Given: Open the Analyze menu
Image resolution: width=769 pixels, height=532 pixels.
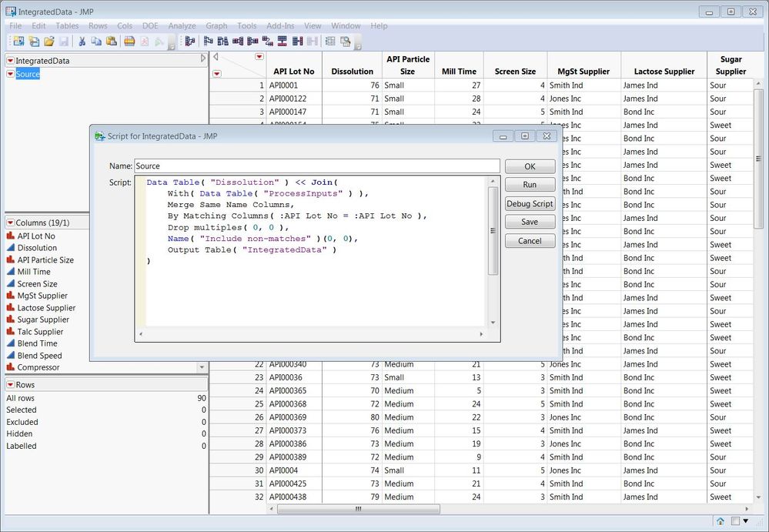Looking at the screenshot, I should pos(182,25).
